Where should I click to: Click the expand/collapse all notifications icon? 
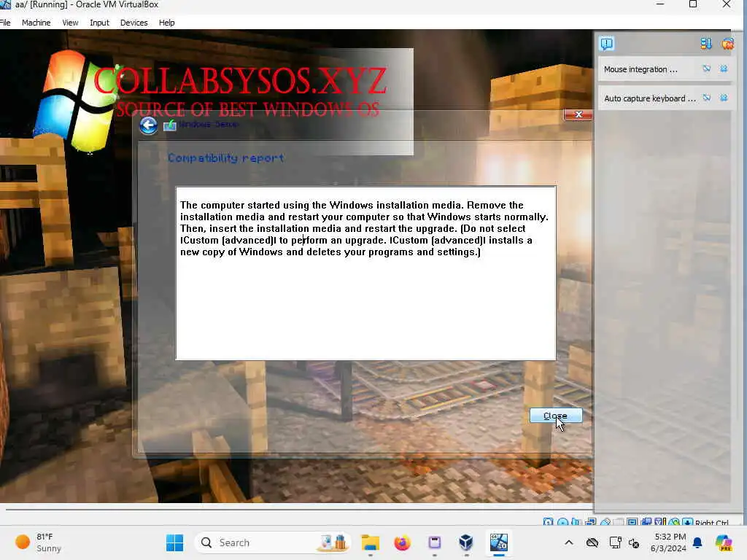(x=706, y=44)
